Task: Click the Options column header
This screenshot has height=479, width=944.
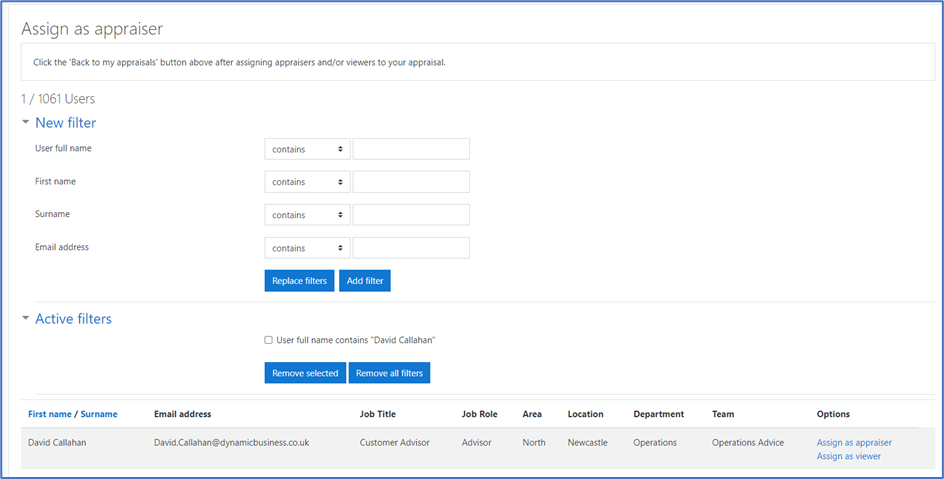Action: 833,414
